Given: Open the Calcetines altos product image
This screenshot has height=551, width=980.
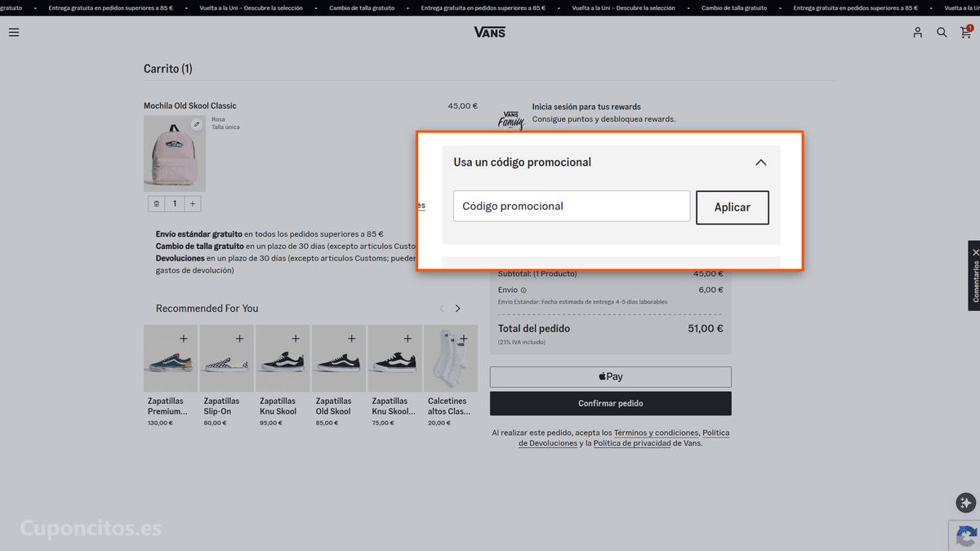Looking at the screenshot, I should click(451, 358).
